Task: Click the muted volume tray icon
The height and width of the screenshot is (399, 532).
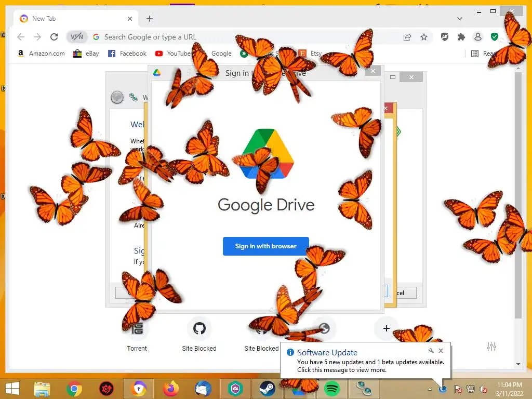Action: click(x=483, y=389)
